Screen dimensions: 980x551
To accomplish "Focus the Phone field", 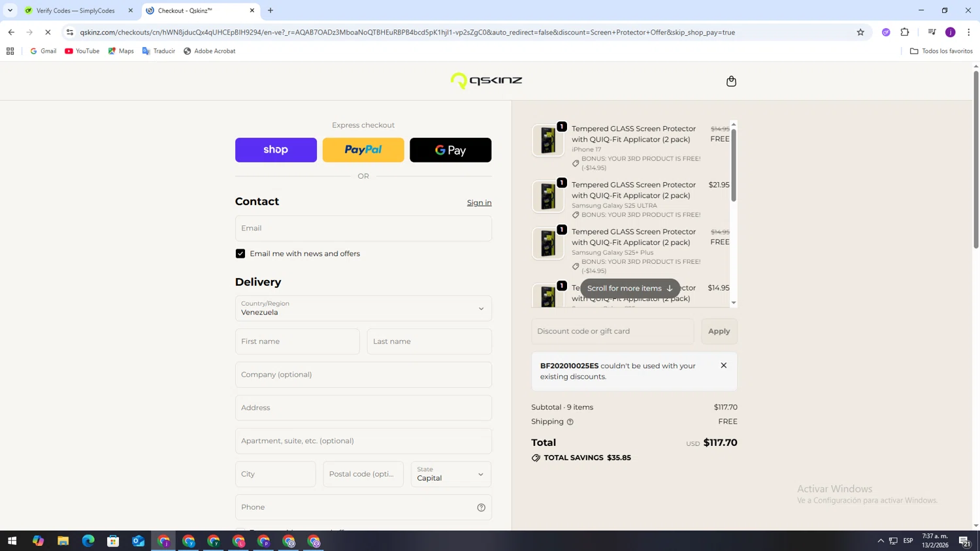I will click(363, 507).
